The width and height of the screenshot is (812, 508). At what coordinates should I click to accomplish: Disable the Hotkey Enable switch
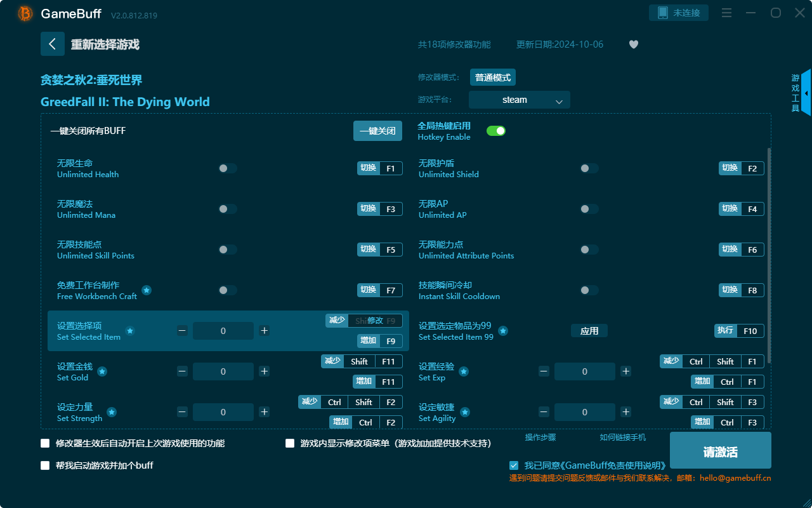[x=495, y=130]
